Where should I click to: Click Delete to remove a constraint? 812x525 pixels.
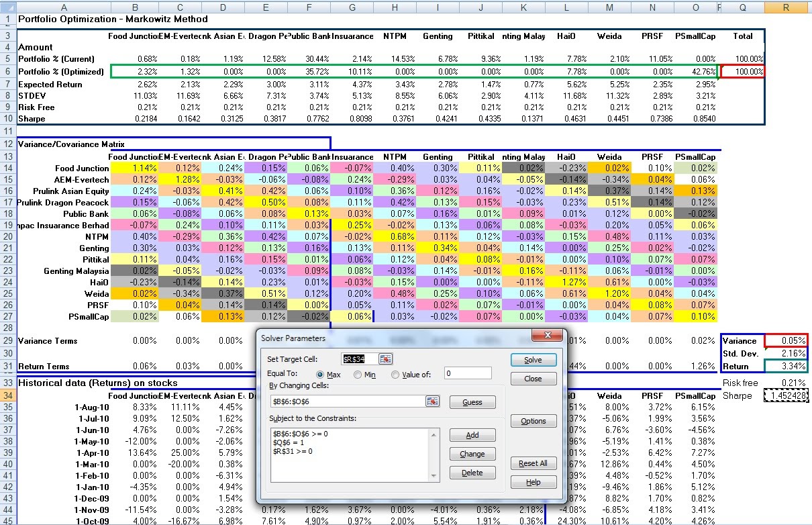pyautogui.click(x=472, y=472)
